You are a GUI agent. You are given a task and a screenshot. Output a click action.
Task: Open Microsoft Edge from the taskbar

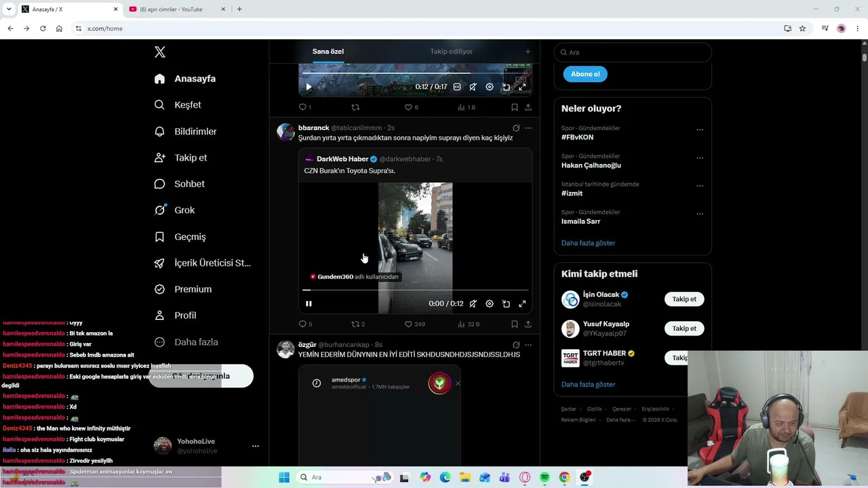coord(445,477)
